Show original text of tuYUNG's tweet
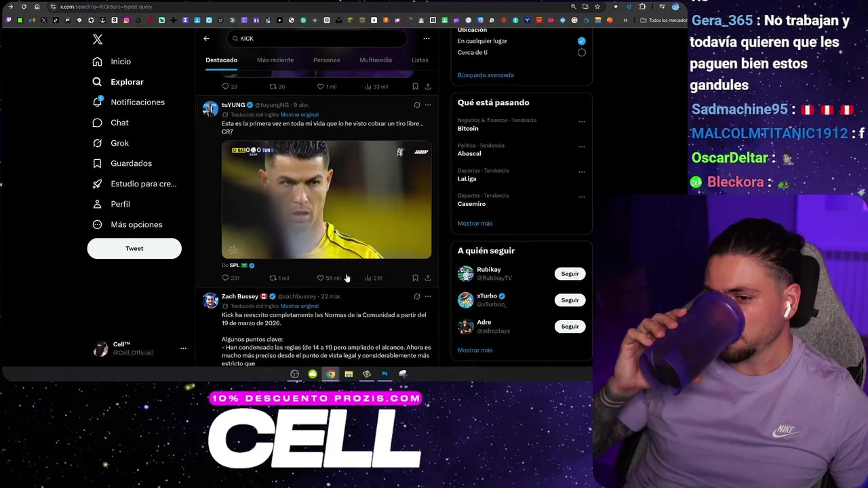868x488 pixels. 300,115
